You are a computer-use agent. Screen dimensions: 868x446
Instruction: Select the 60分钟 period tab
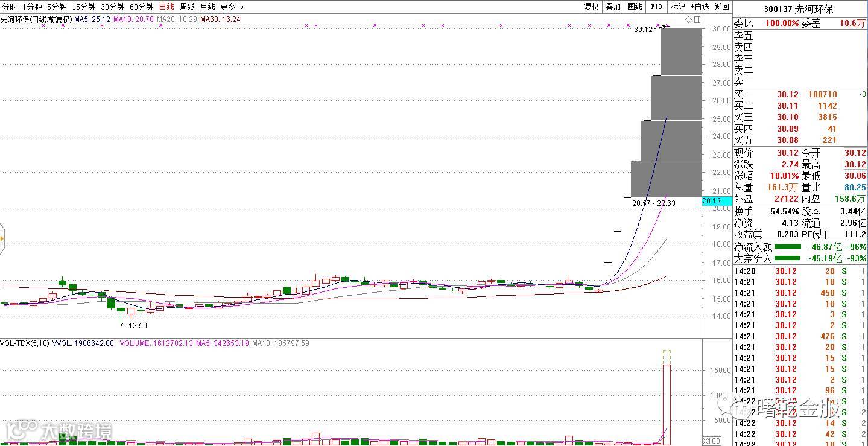[142, 7]
